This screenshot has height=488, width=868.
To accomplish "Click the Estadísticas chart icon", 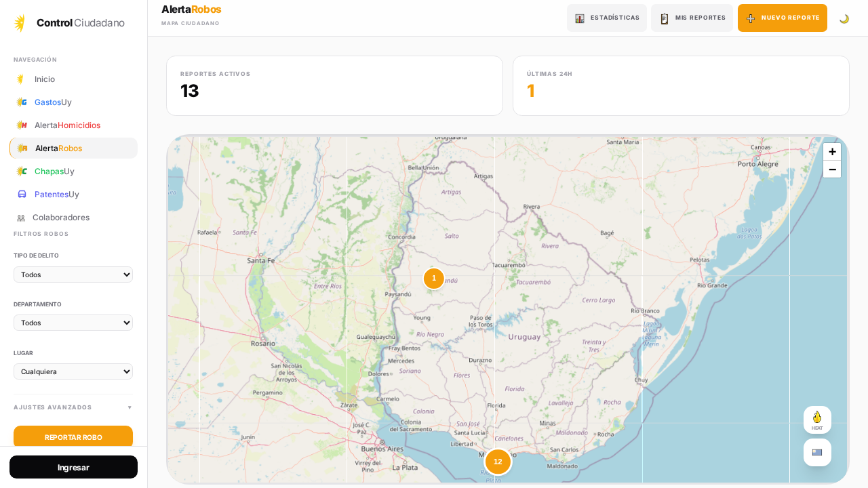I will [x=580, y=18].
